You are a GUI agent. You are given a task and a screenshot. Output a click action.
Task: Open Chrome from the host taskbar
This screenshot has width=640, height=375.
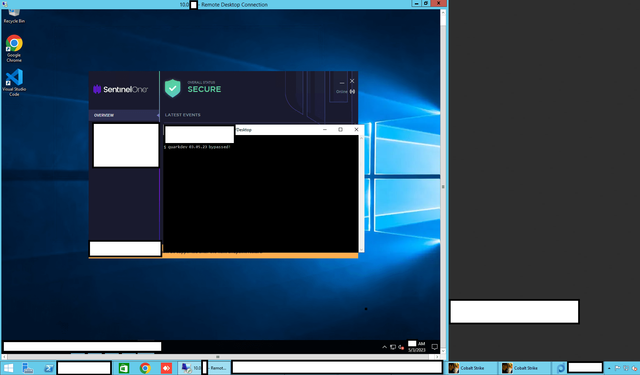(x=145, y=368)
